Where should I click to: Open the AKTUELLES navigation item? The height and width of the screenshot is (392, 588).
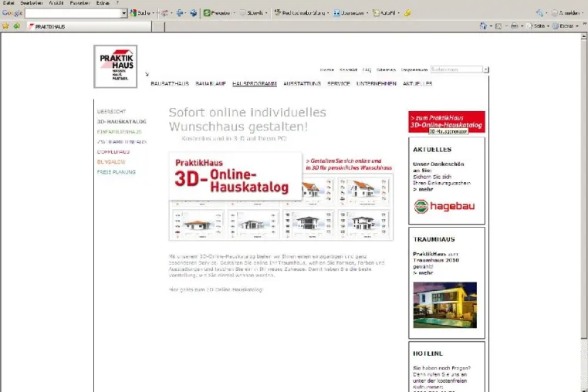coord(417,83)
